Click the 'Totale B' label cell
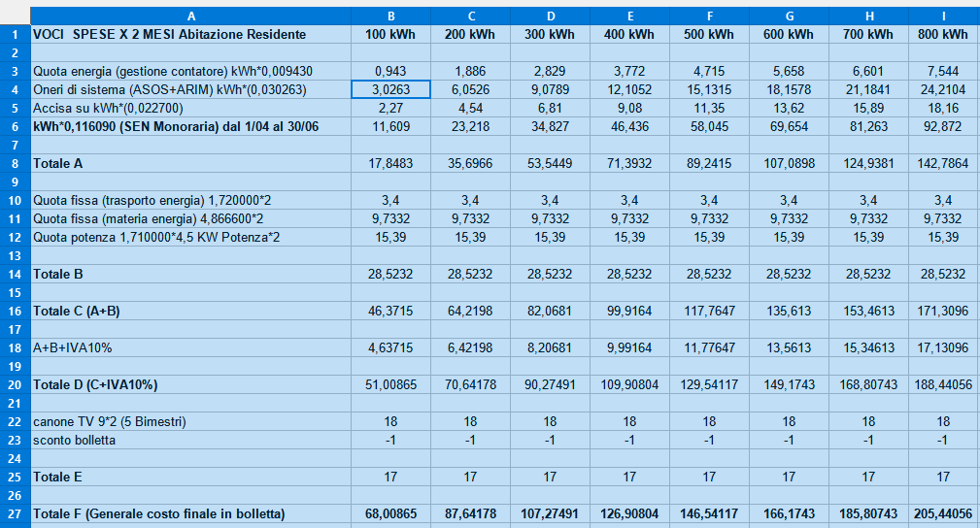 [190, 275]
